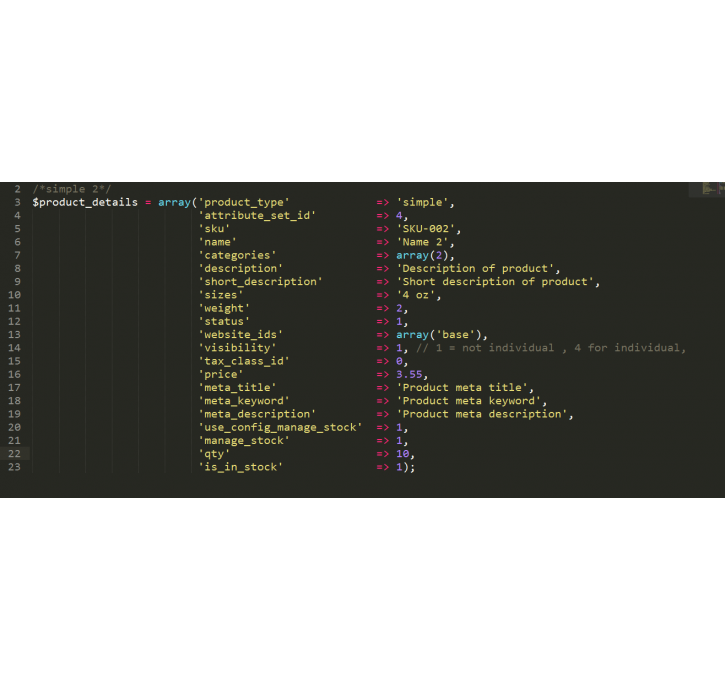This screenshot has height=680, width=725.
Task: Click the /*simple 2*/ comment
Action: coord(72,189)
